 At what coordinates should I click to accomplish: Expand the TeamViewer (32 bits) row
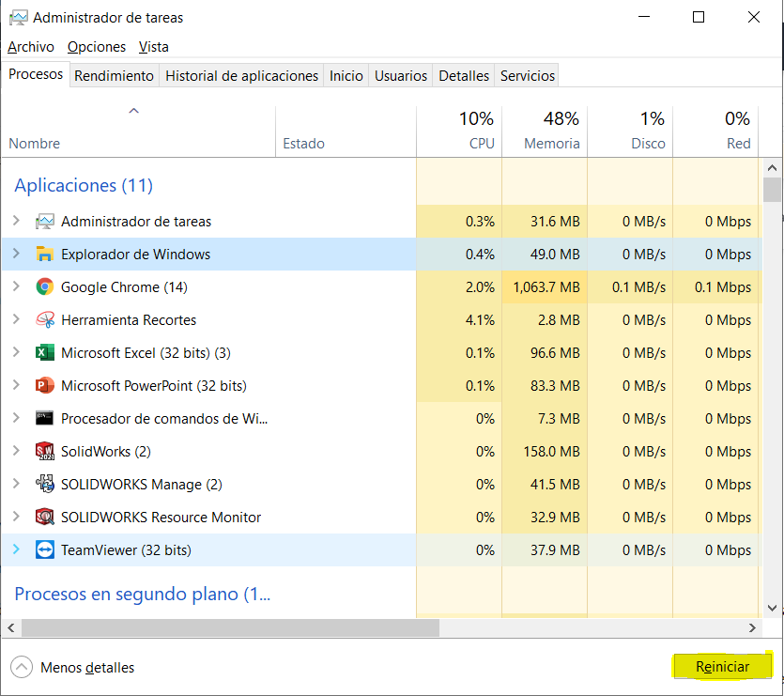point(16,549)
